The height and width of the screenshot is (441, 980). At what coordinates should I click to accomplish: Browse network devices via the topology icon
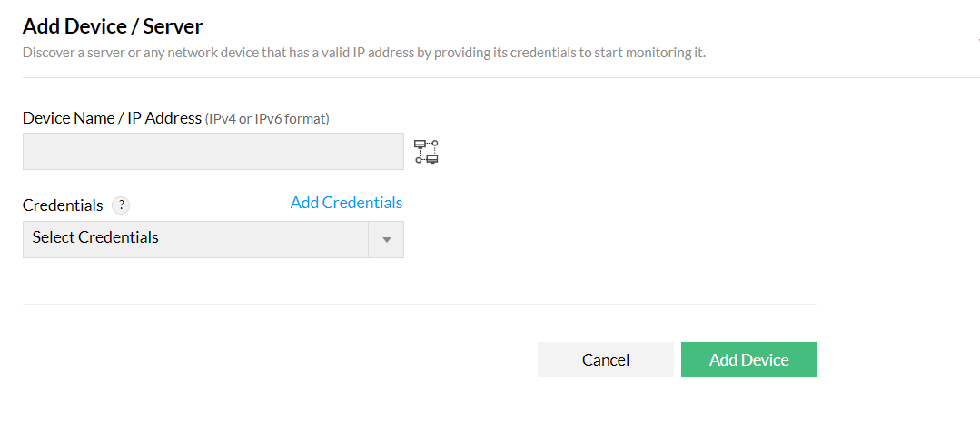(x=427, y=151)
